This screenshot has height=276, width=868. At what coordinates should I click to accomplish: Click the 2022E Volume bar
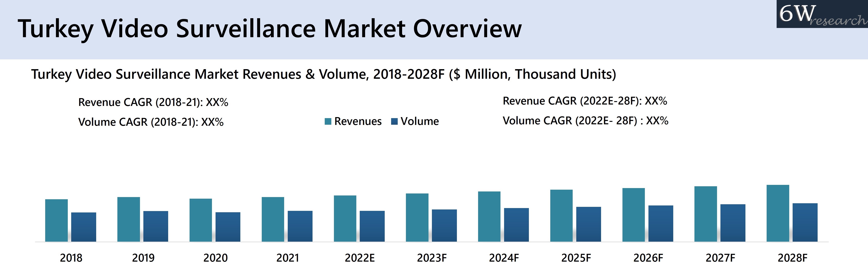point(372,226)
